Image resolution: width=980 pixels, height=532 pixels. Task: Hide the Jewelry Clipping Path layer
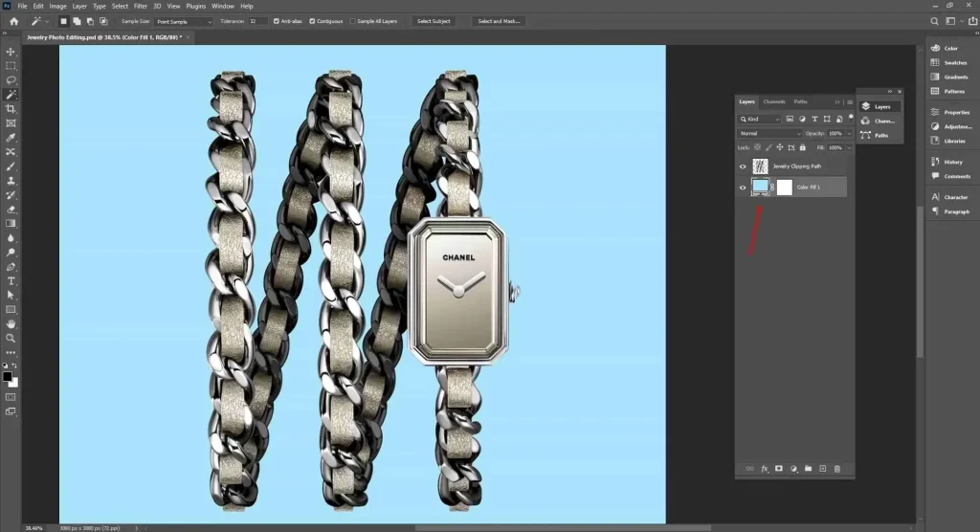click(x=743, y=166)
